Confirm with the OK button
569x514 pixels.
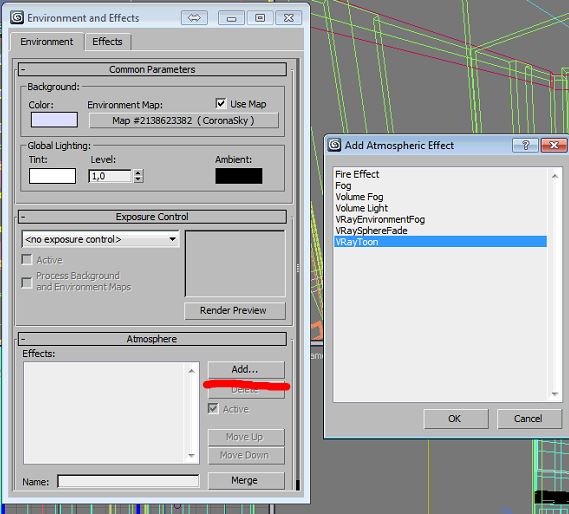tap(456, 419)
